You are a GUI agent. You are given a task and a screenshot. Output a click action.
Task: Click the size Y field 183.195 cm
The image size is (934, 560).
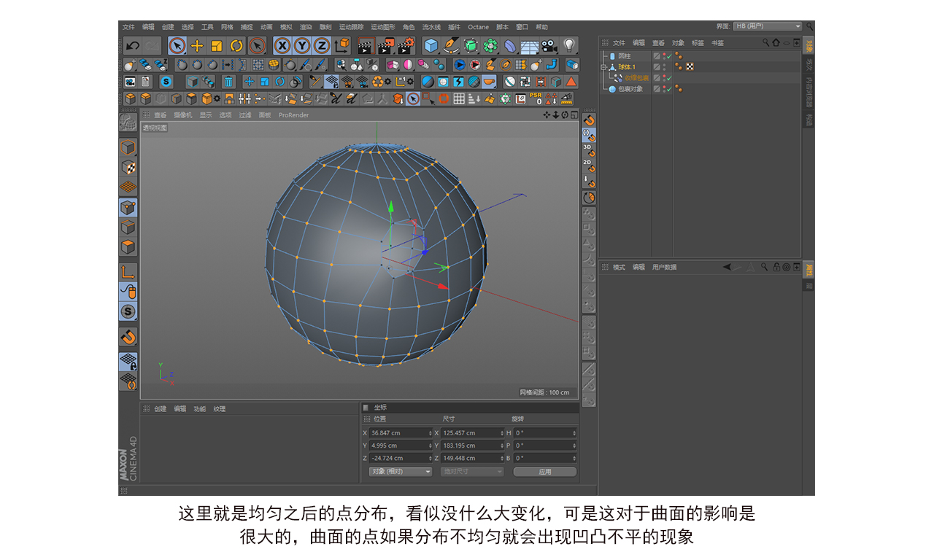pyautogui.click(x=472, y=446)
